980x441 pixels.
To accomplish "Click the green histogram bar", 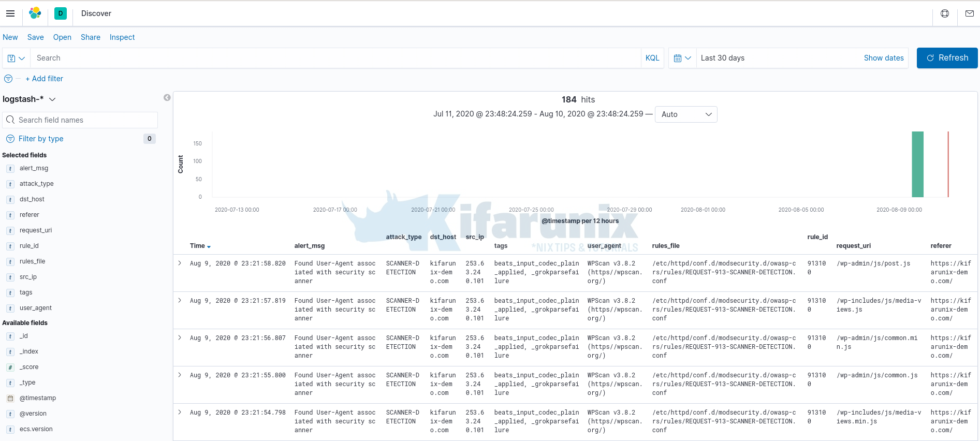I will tap(917, 164).
